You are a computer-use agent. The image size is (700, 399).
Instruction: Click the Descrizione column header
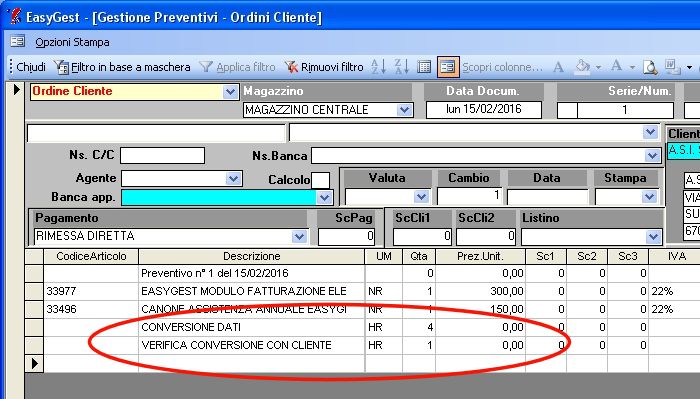tap(252, 256)
